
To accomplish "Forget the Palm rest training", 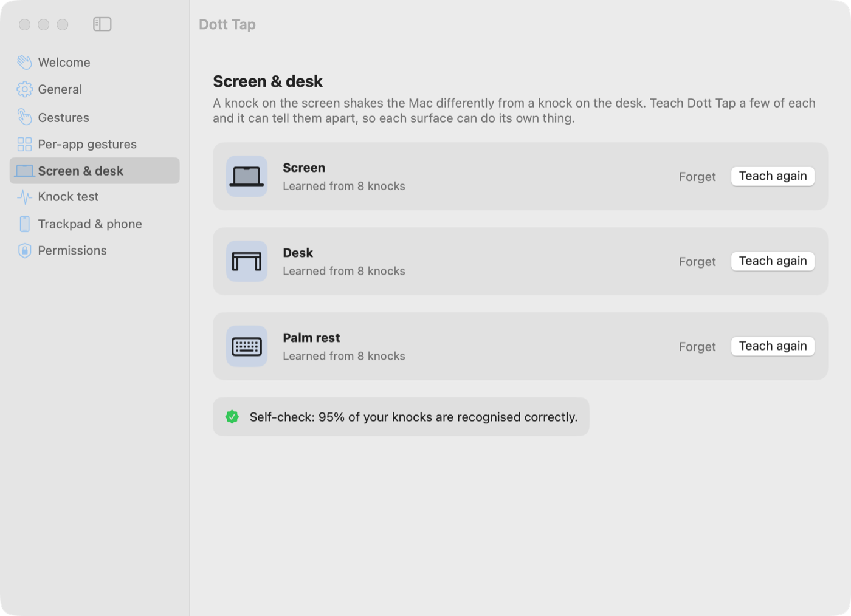I will [697, 346].
